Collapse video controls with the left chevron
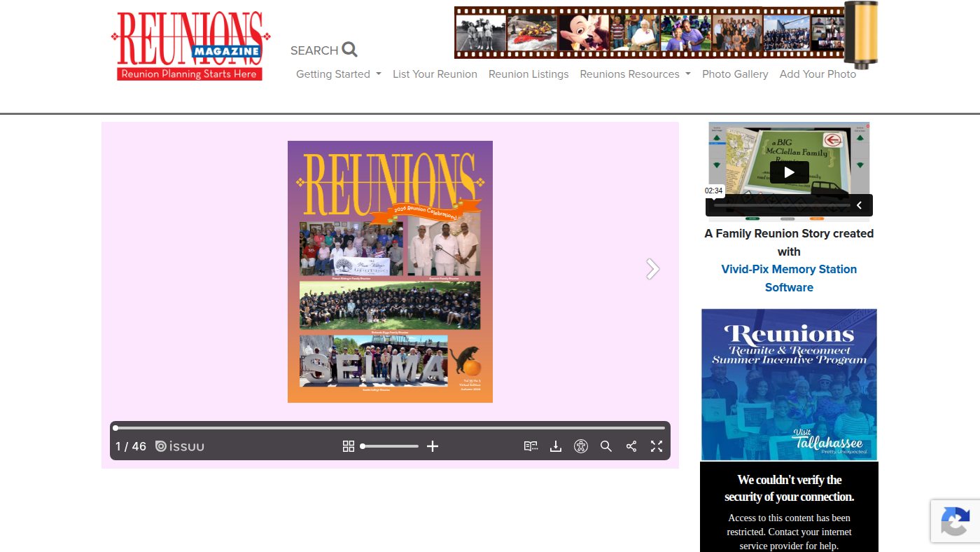Image resolution: width=980 pixels, height=552 pixels. click(860, 205)
